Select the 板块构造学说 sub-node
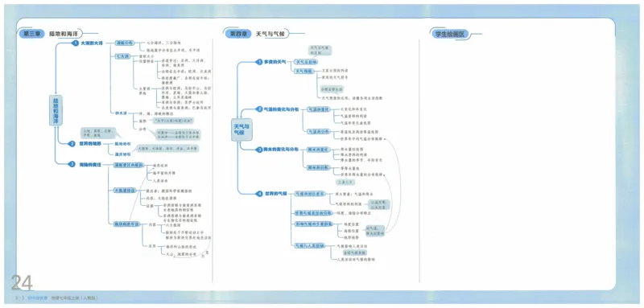Image resolution: width=644 pixels, height=308 pixels. (127, 224)
